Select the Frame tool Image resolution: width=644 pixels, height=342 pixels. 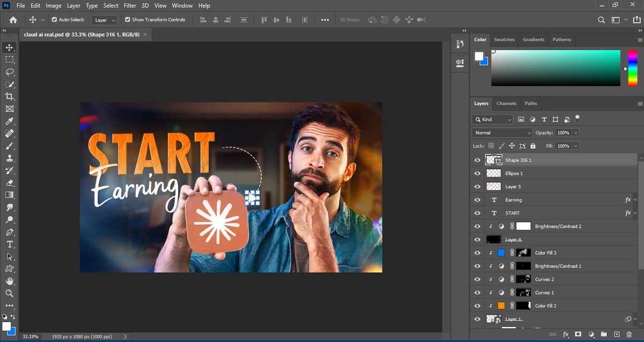9,109
